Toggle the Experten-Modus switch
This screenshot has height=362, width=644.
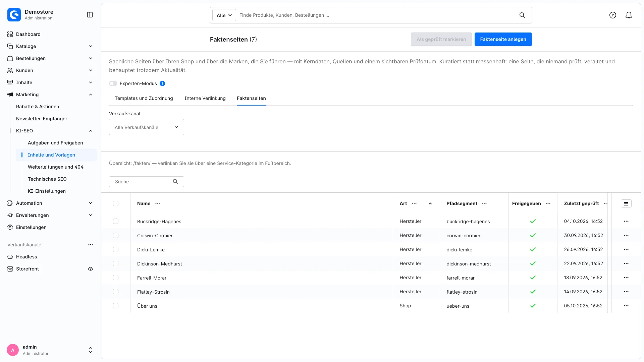point(113,83)
